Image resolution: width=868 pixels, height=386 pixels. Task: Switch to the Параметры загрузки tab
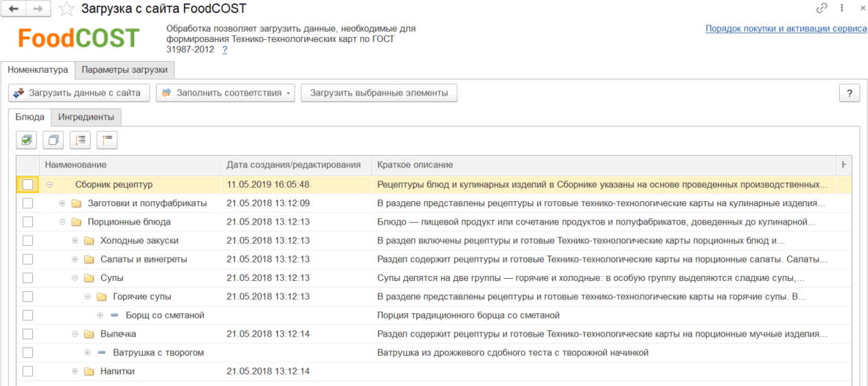coord(124,70)
